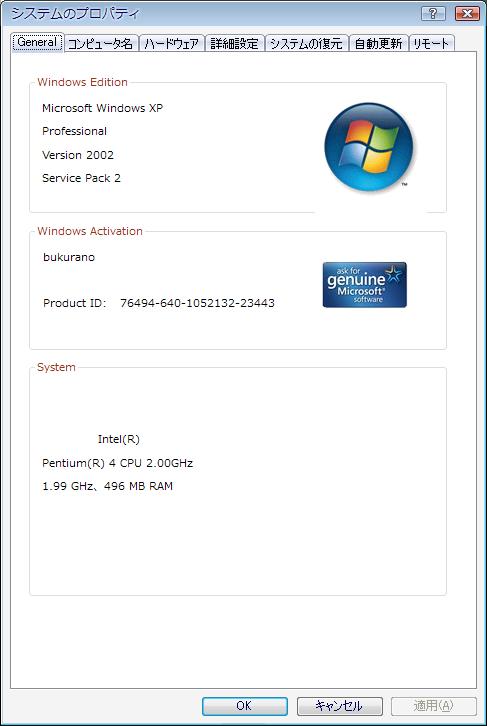Click the Windows Edition group heading
Image resolution: width=487 pixels, height=726 pixels.
tap(82, 82)
